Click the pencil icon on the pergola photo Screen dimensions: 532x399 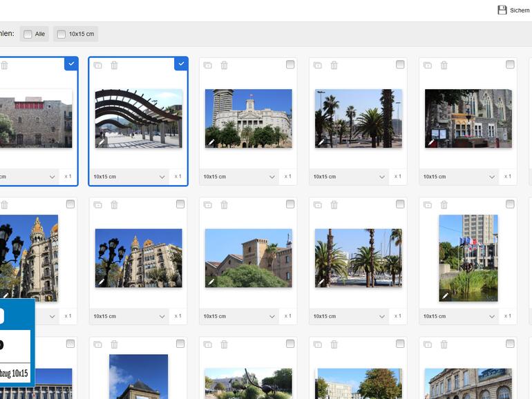(102, 142)
